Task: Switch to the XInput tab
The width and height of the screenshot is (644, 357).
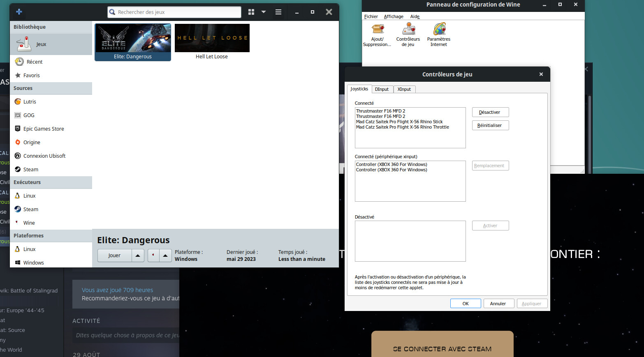Action: click(x=404, y=89)
